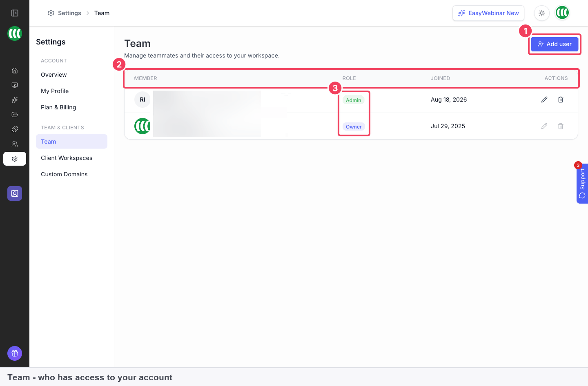Click the Owner role badge
The image size is (588, 386).
click(x=354, y=126)
